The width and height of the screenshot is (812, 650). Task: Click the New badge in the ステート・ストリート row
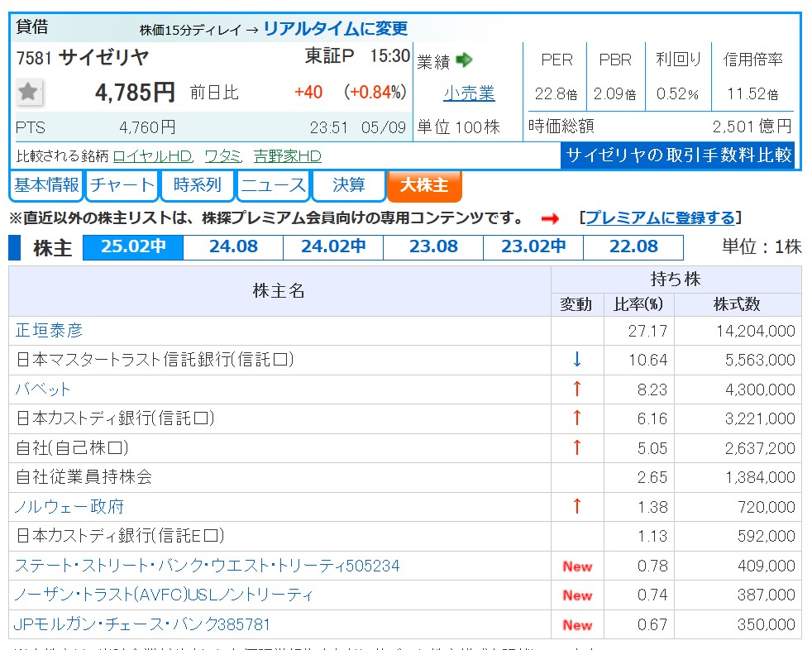tap(577, 566)
